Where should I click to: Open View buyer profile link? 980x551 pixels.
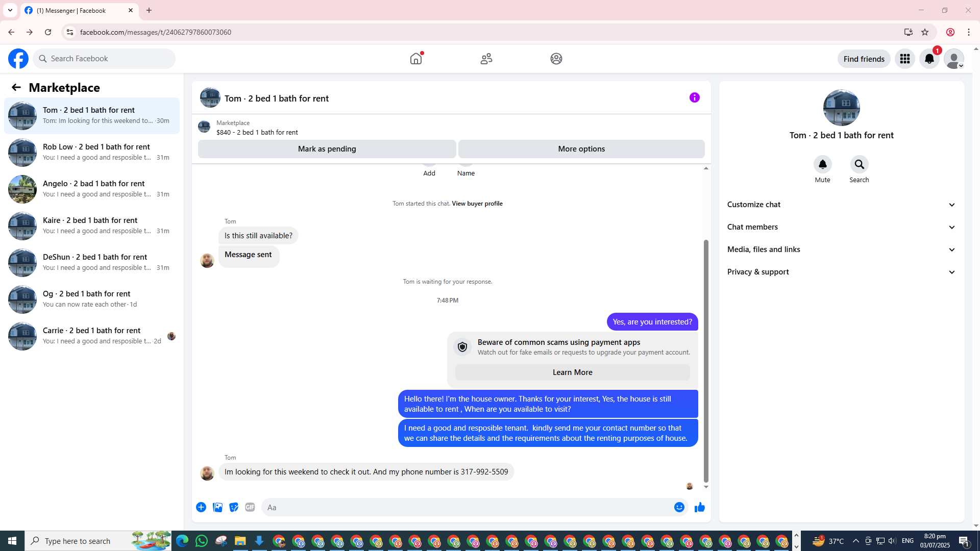point(477,204)
